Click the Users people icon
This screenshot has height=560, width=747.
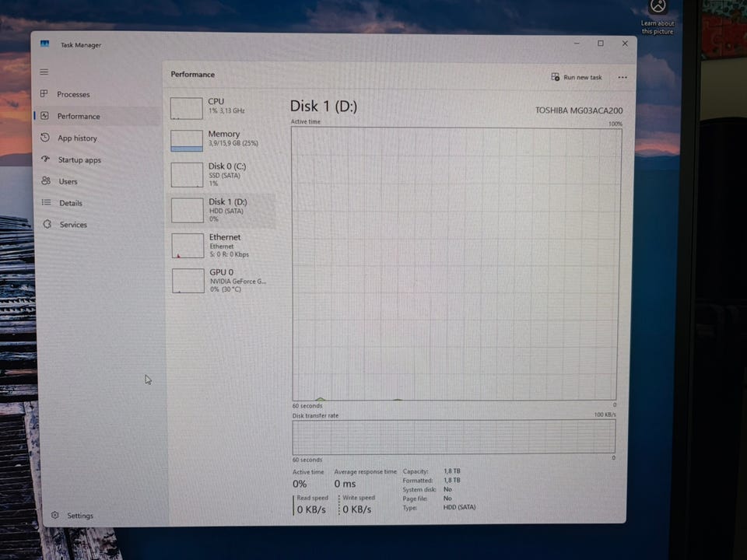(x=46, y=180)
